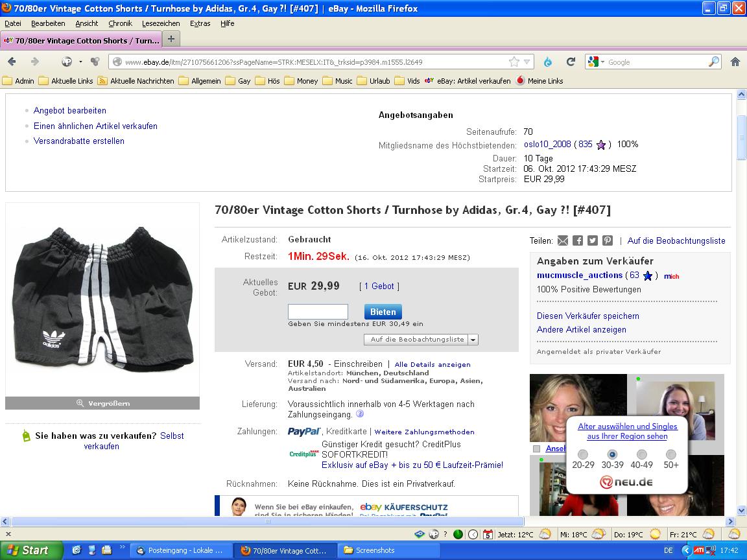
Task: Share the listing on Twitter
Action: coord(593,240)
